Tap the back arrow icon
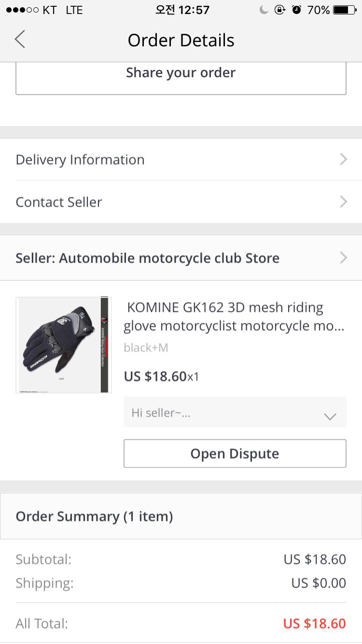Image resolution: width=362 pixels, height=644 pixels. click(x=20, y=40)
